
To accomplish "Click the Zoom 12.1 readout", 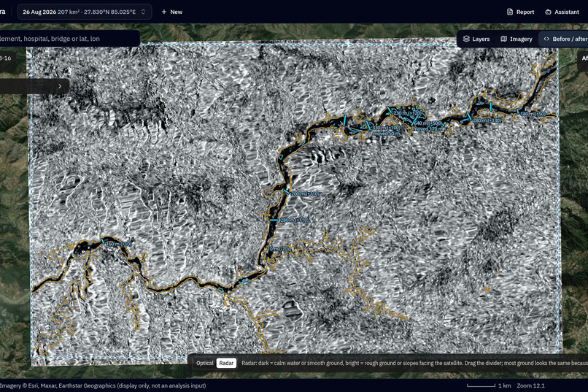I will 530,385.
